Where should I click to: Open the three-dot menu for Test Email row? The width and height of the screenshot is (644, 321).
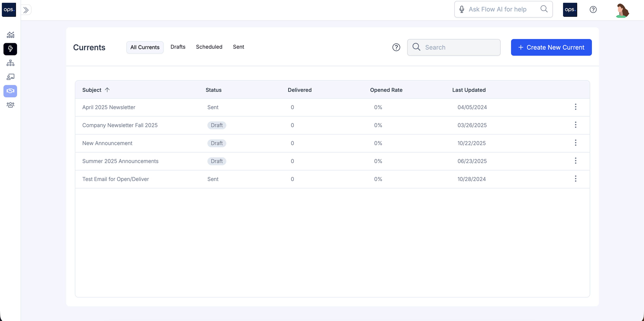pyautogui.click(x=576, y=179)
